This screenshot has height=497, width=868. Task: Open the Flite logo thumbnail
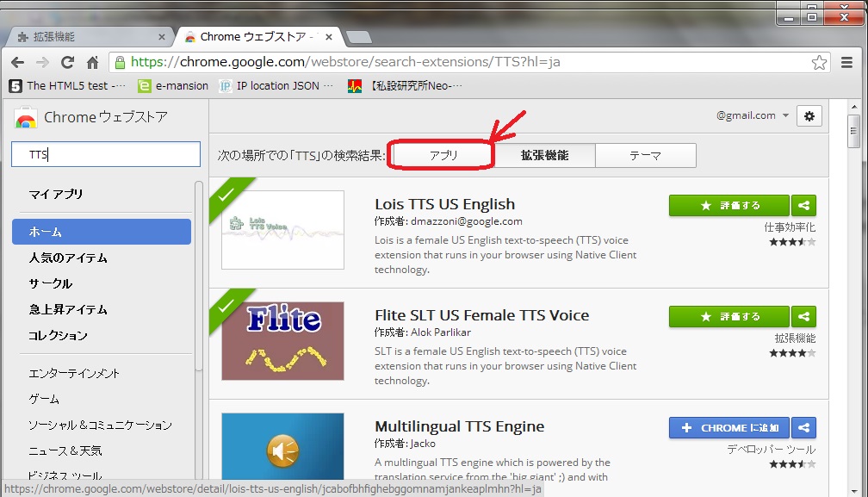[x=282, y=341]
